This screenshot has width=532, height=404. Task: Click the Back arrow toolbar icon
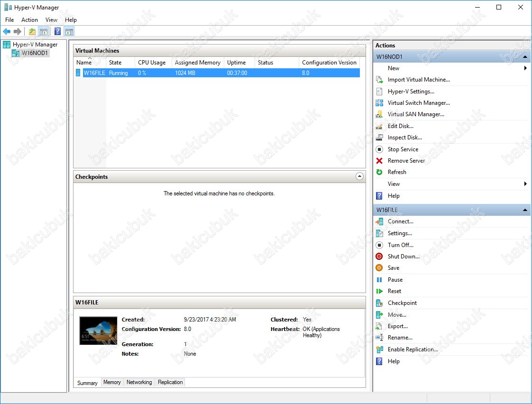[7, 32]
